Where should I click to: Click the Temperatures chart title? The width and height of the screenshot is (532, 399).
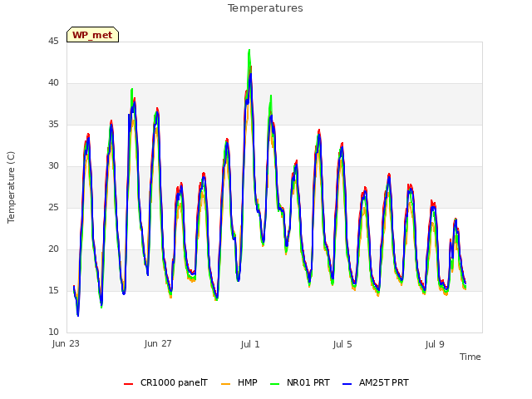pos(265,8)
